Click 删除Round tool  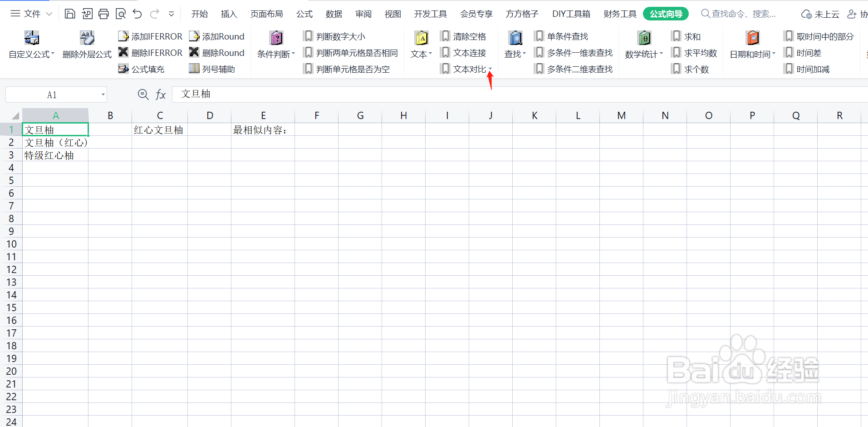pyautogui.click(x=217, y=53)
